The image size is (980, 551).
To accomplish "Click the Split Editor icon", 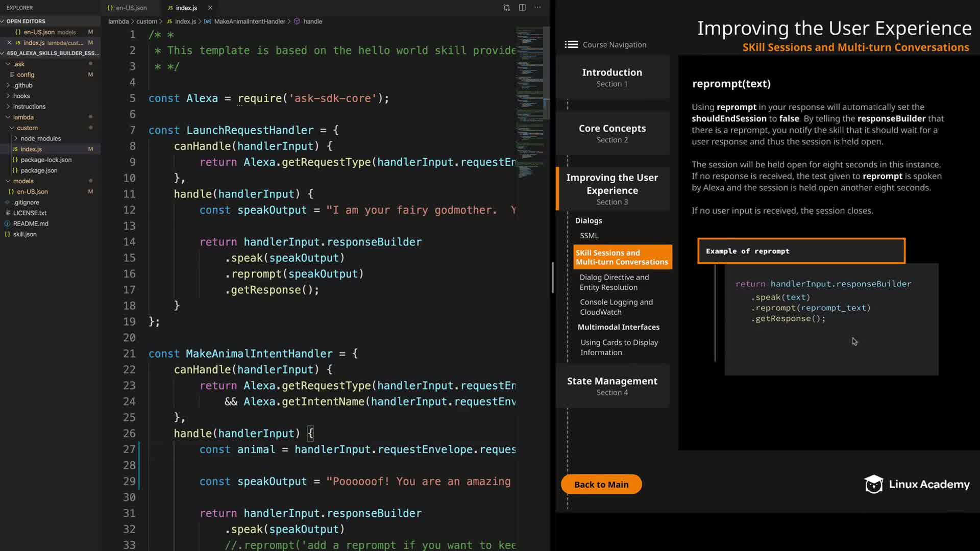I will (x=522, y=8).
